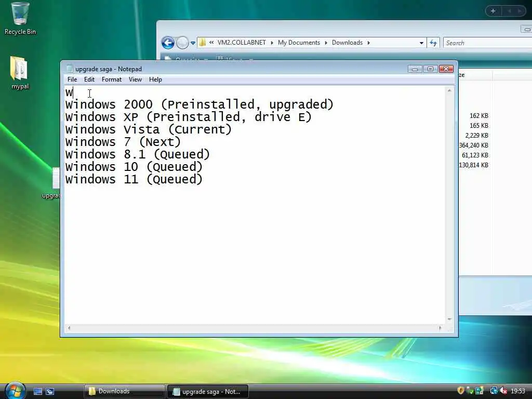Click the 165 KB size cell in Explorer

pyautogui.click(x=478, y=126)
